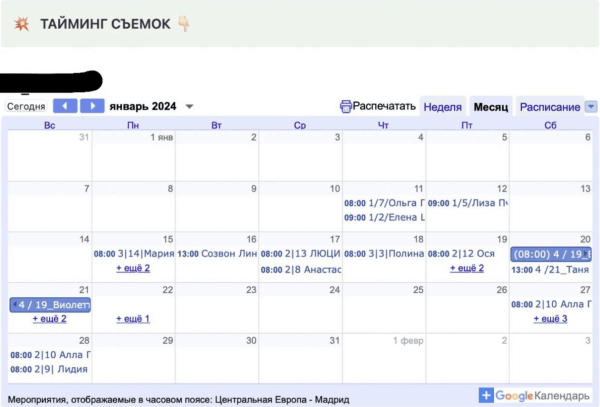
Task: Click the next month arrow button
Action: (91, 106)
